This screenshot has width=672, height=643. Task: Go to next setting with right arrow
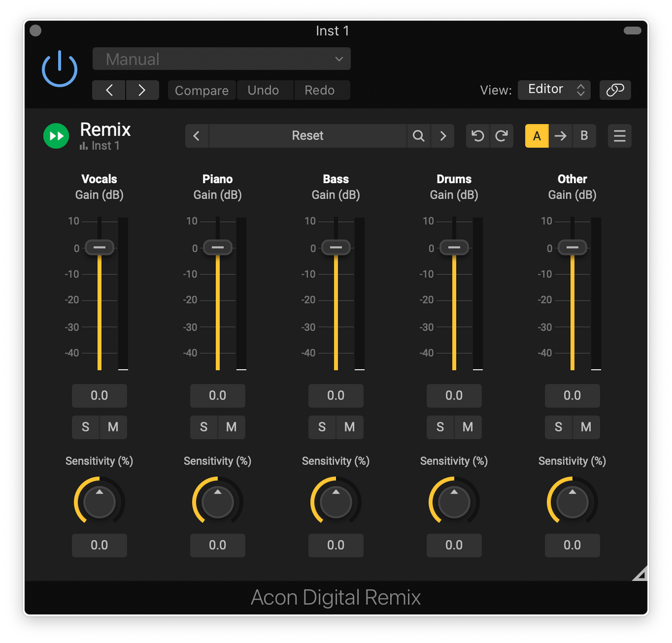click(x=142, y=90)
